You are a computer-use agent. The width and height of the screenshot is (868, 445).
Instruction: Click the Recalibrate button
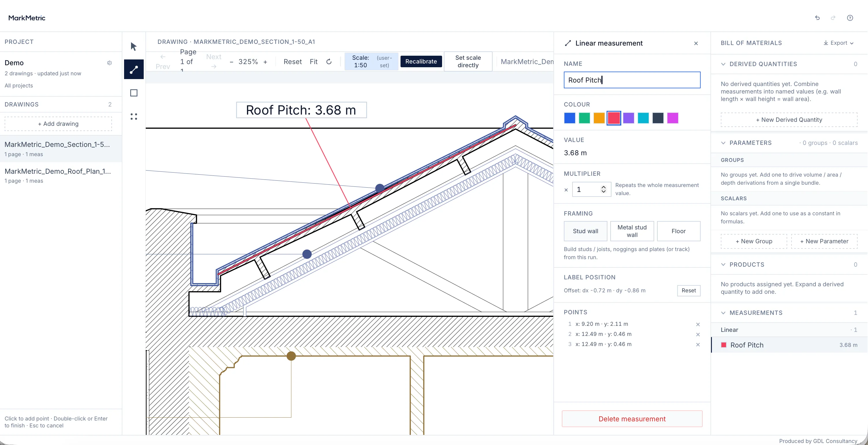tap(421, 62)
